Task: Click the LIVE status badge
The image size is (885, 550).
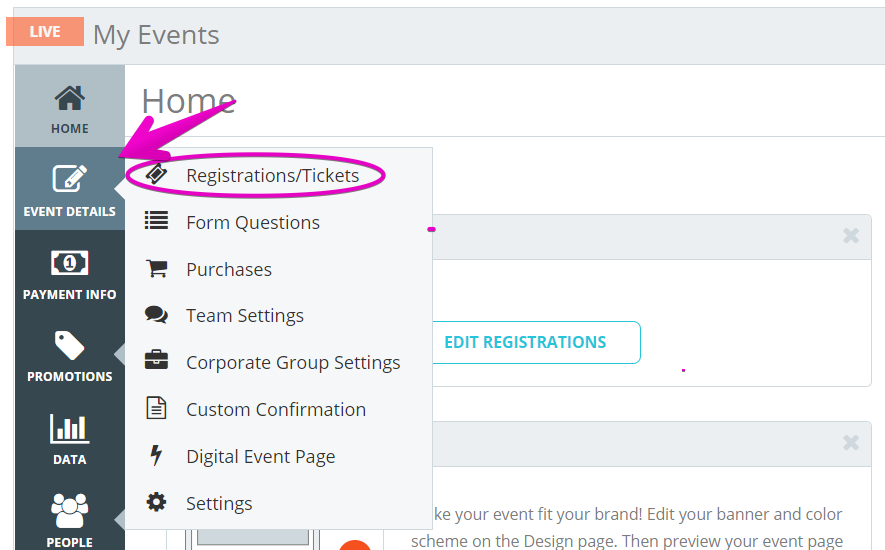Action: 45,32
